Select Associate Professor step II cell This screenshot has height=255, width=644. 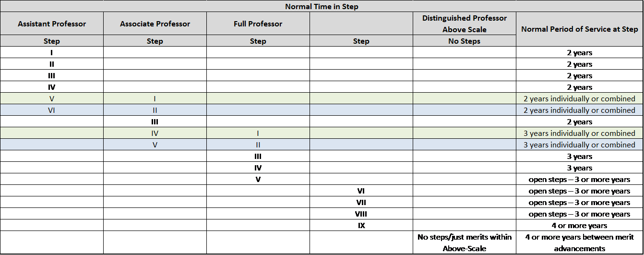pyautogui.click(x=155, y=110)
